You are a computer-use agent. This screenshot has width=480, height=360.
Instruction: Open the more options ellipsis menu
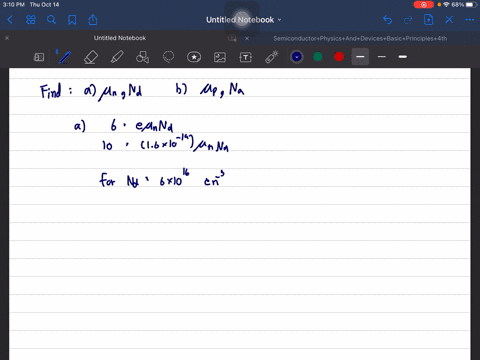pos(469,20)
